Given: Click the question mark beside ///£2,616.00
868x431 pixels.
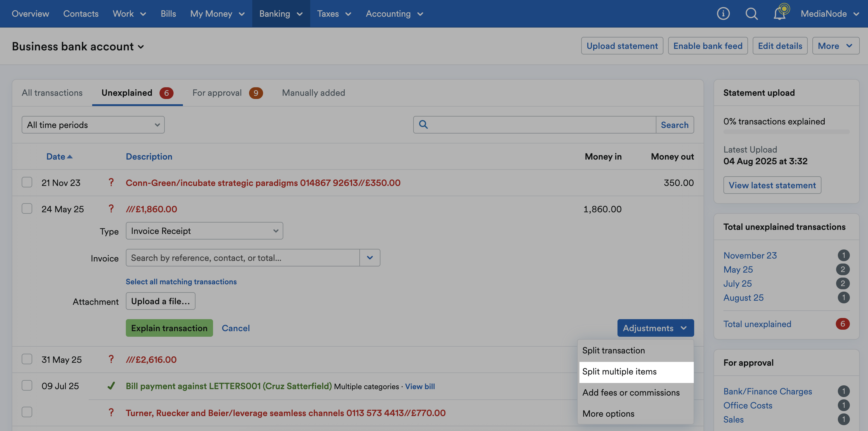Looking at the screenshot, I should point(111,359).
